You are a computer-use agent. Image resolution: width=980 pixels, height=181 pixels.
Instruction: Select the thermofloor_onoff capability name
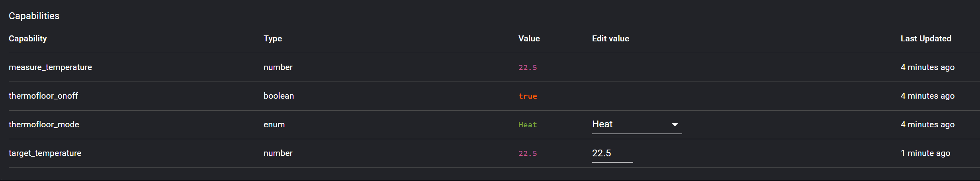point(43,96)
